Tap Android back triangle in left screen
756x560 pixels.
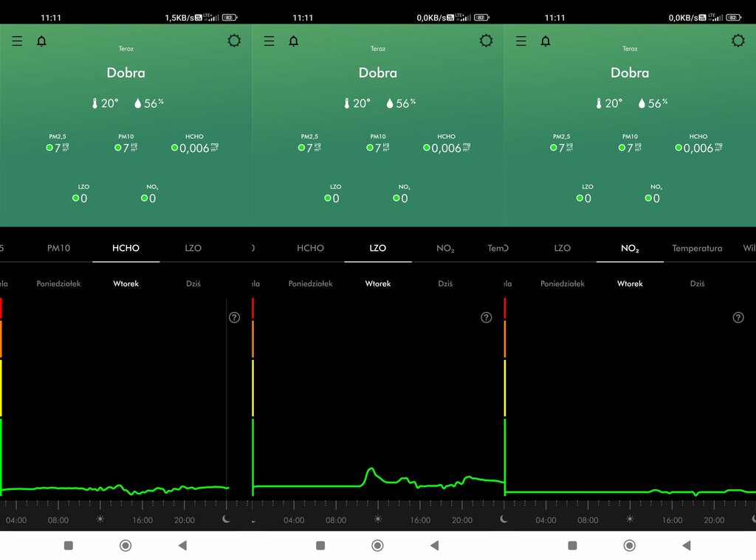pyautogui.click(x=182, y=545)
